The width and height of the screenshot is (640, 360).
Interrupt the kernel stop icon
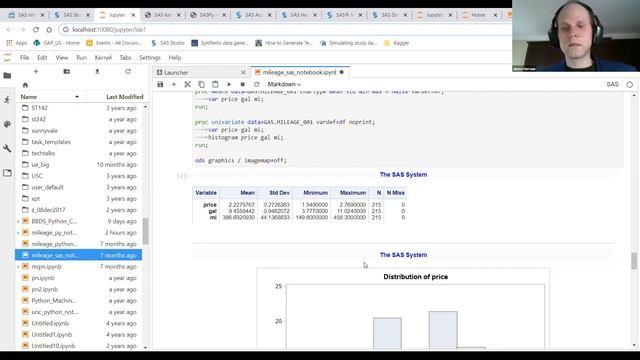pyautogui.click(x=242, y=84)
